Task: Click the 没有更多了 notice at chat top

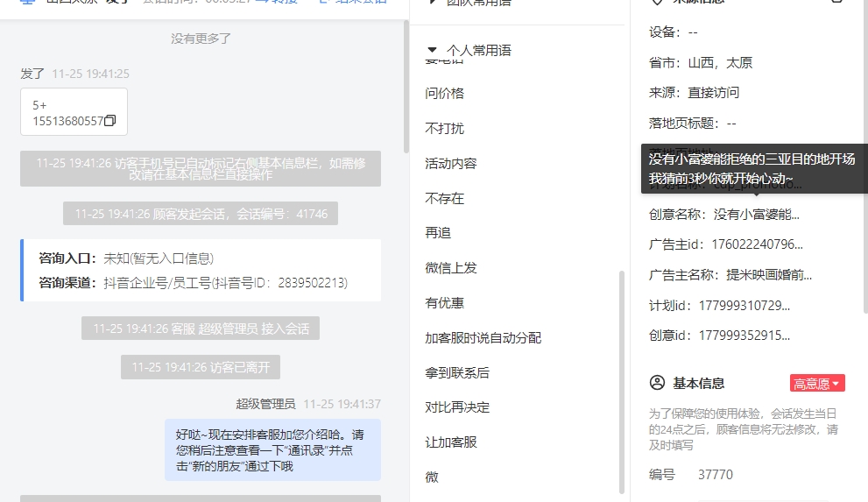Action: click(201, 39)
